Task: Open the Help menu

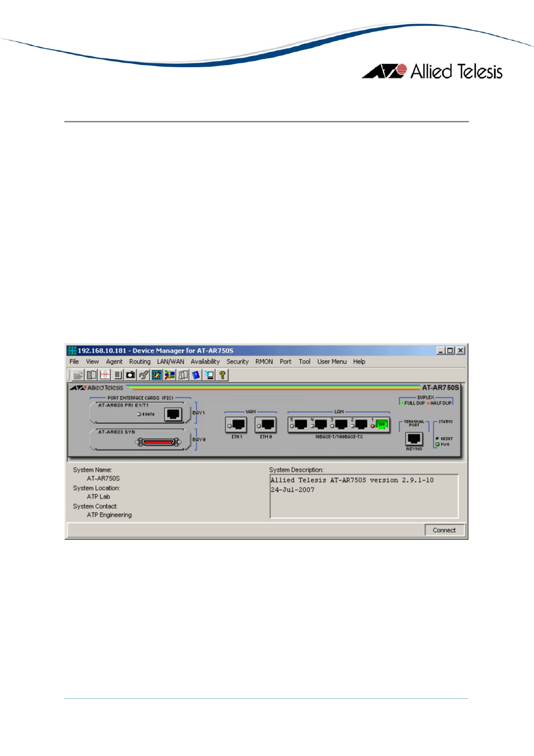Action: [359, 362]
